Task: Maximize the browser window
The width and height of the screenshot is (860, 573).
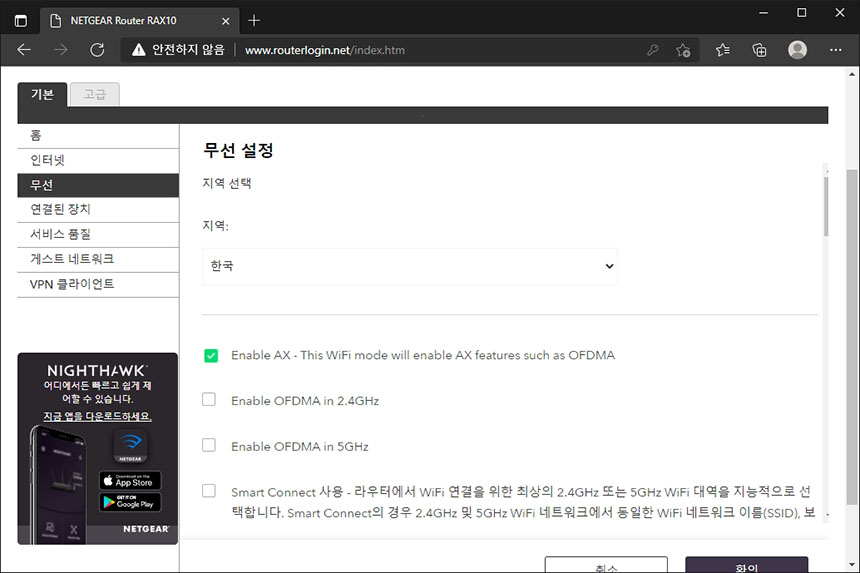Action: click(801, 13)
